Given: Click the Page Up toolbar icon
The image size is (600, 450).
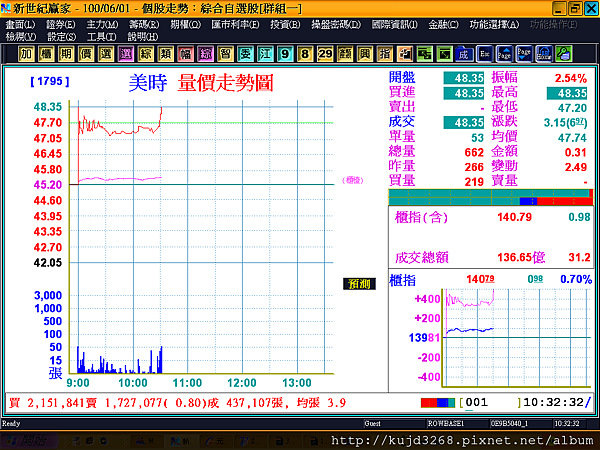Looking at the screenshot, I should click(x=504, y=54).
